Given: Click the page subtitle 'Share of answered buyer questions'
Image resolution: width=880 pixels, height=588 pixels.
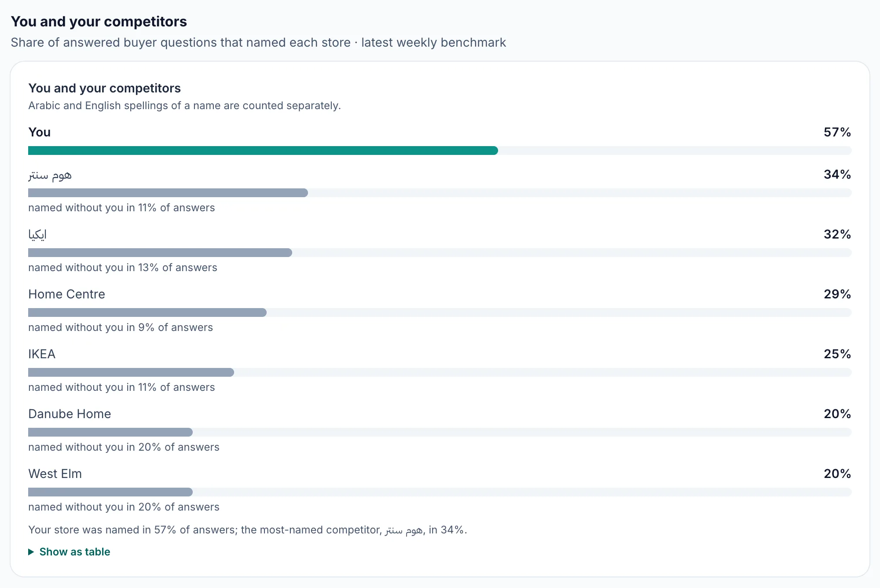Looking at the screenshot, I should [x=258, y=42].
